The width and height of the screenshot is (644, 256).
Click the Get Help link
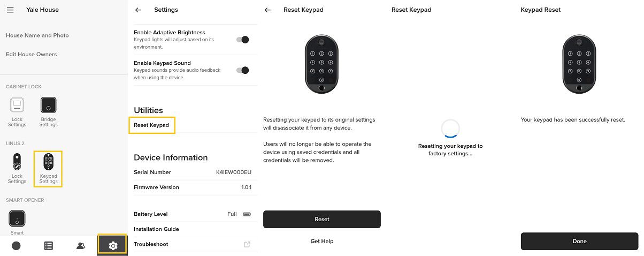[322, 242]
